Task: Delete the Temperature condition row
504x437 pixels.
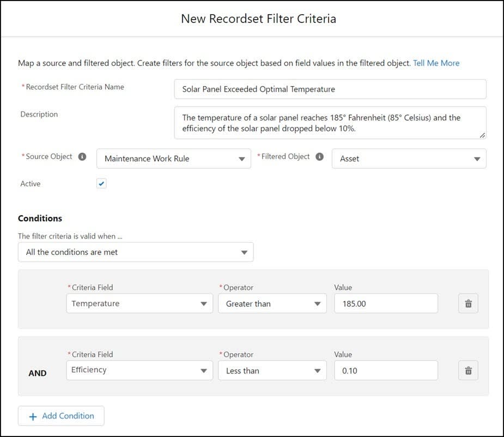Action: click(x=468, y=304)
